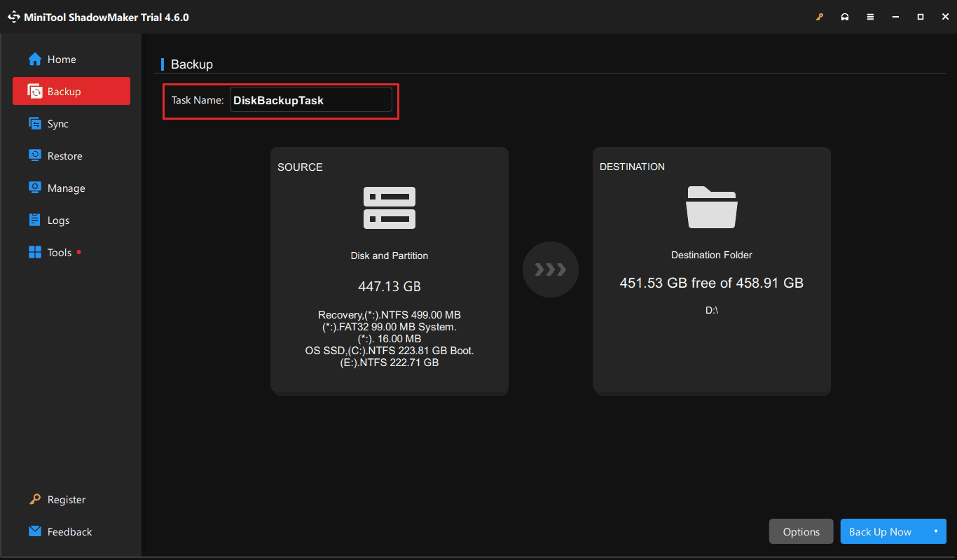Image resolution: width=957 pixels, height=560 pixels.
Task: Click the Sync icon in the sidebar
Action: pos(35,124)
